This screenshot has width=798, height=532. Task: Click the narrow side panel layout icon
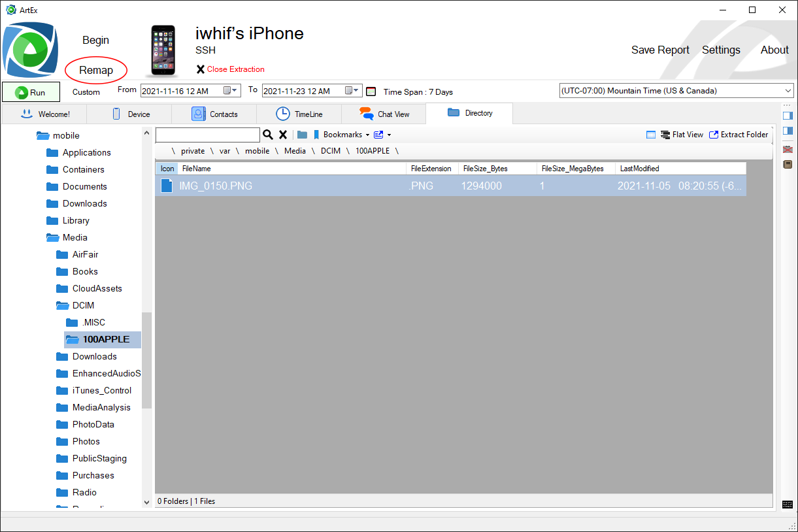pos(788,116)
